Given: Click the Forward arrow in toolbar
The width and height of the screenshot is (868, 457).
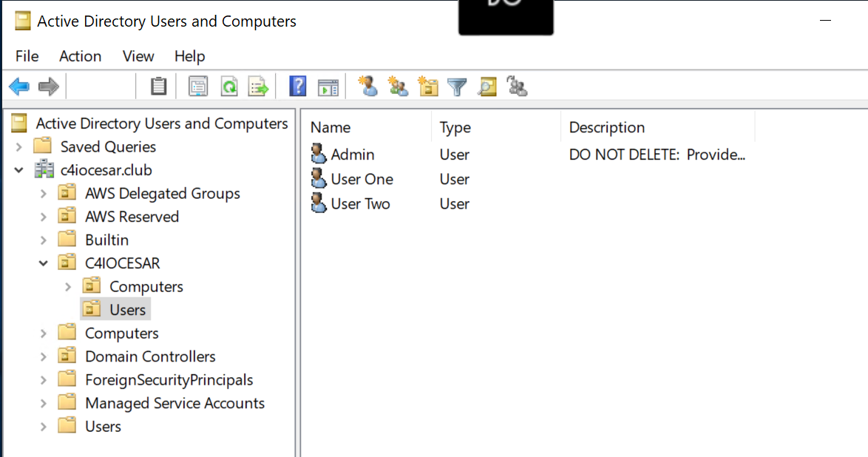Looking at the screenshot, I should pos(49,87).
